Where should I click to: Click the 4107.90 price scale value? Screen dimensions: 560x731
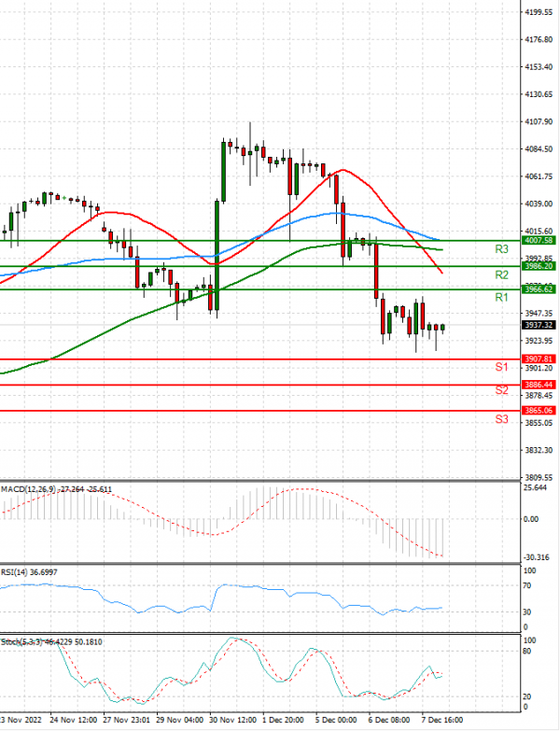(539, 121)
